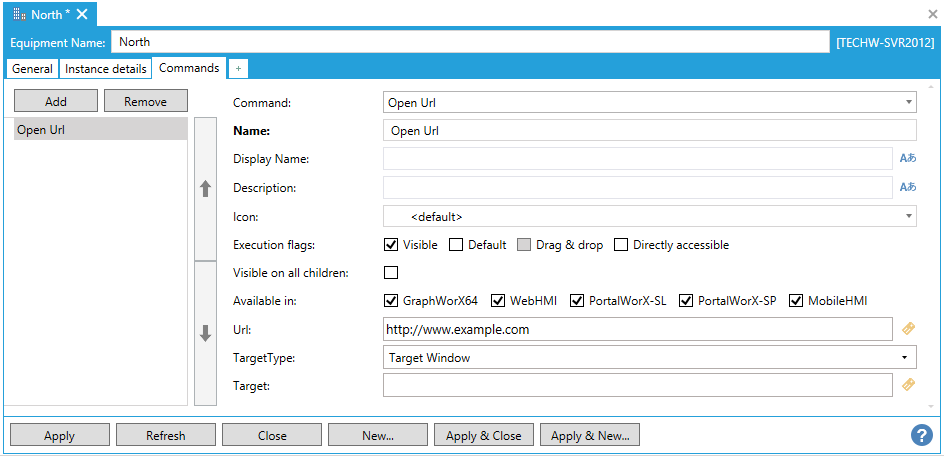Uncheck the Visible execution flag
944x460 pixels.
coord(391,245)
